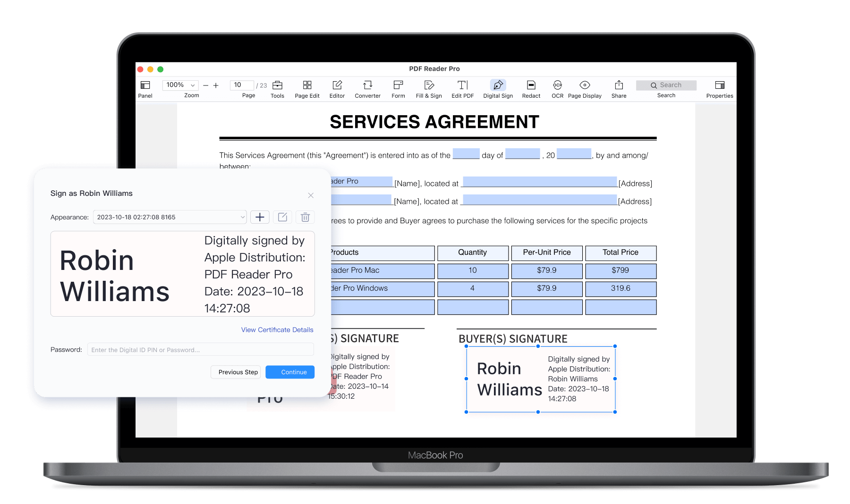The width and height of the screenshot is (850, 504).
Task: Add a new signature appearance
Action: pyautogui.click(x=260, y=217)
